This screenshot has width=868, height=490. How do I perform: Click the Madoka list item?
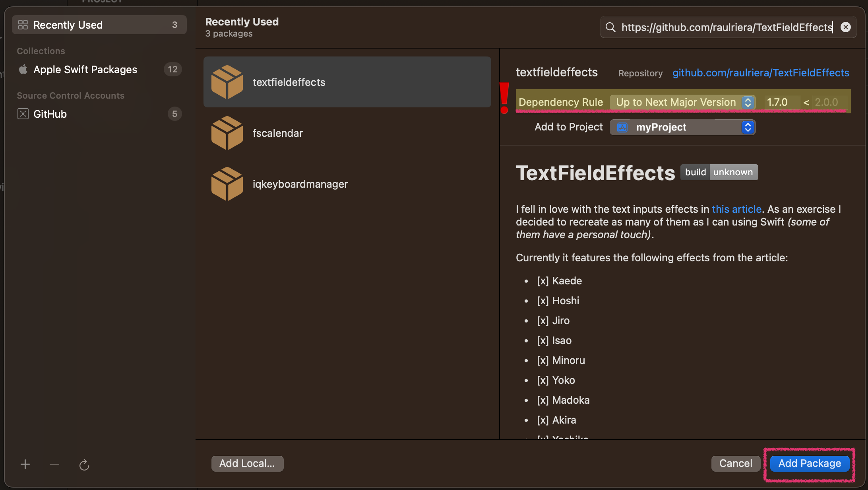(x=564, y=400)
